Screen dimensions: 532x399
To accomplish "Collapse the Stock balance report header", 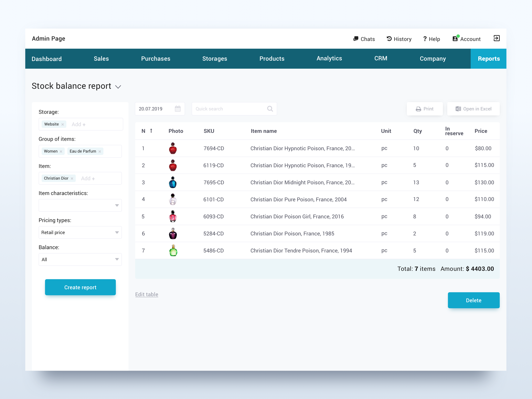I will click(118, 87).
